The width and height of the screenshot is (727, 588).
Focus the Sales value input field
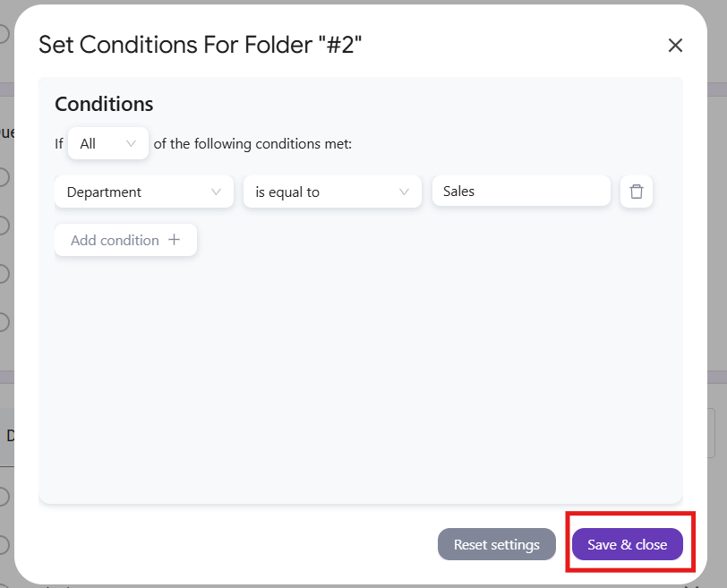pos(521,192)
